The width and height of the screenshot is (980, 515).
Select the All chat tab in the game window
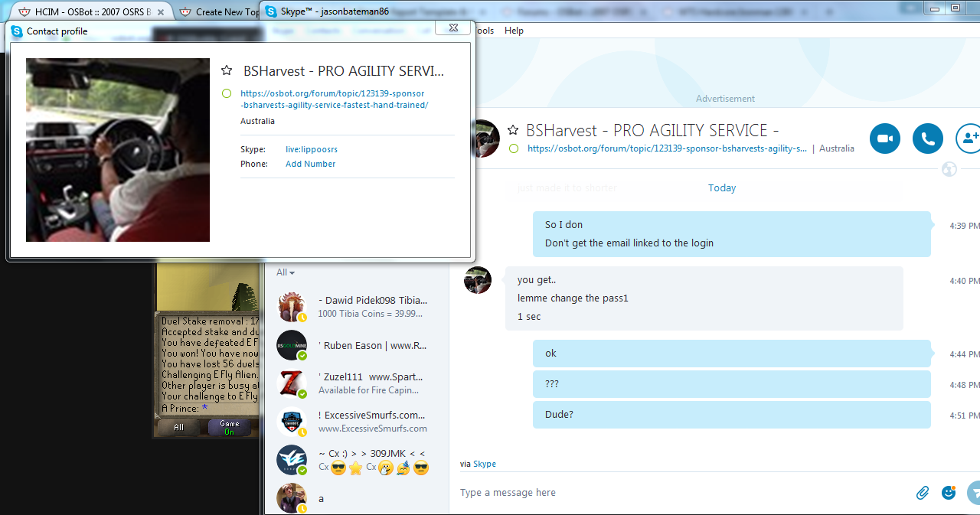click(178, 428)
